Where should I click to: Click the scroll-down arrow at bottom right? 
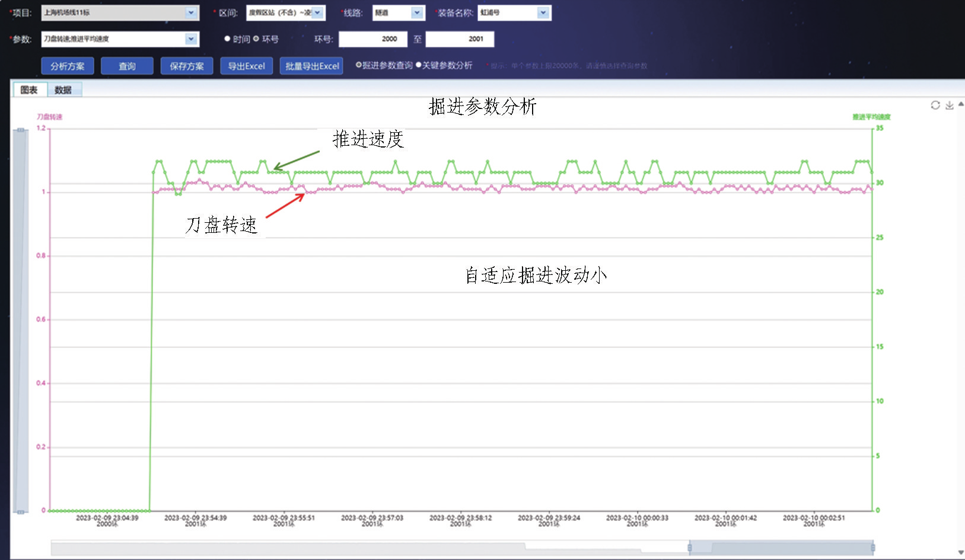point(961,552)
